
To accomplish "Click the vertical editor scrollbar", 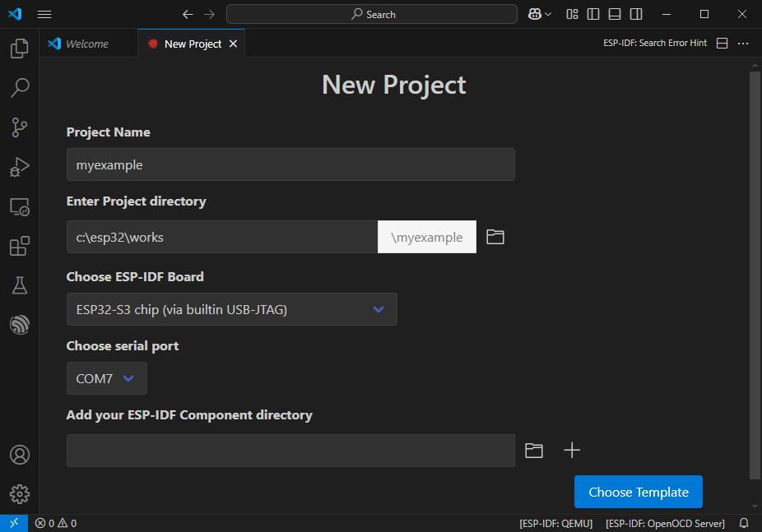I will (755, 275).
